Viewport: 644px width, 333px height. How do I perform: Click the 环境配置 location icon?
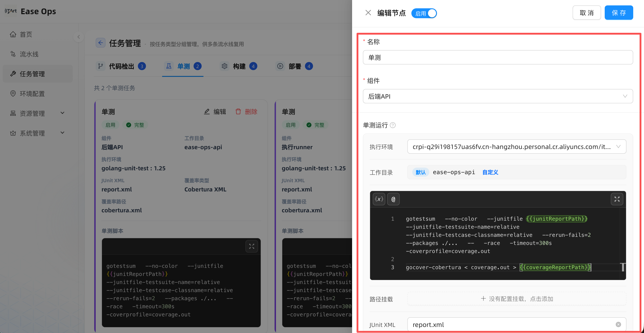tap(13, 93)
